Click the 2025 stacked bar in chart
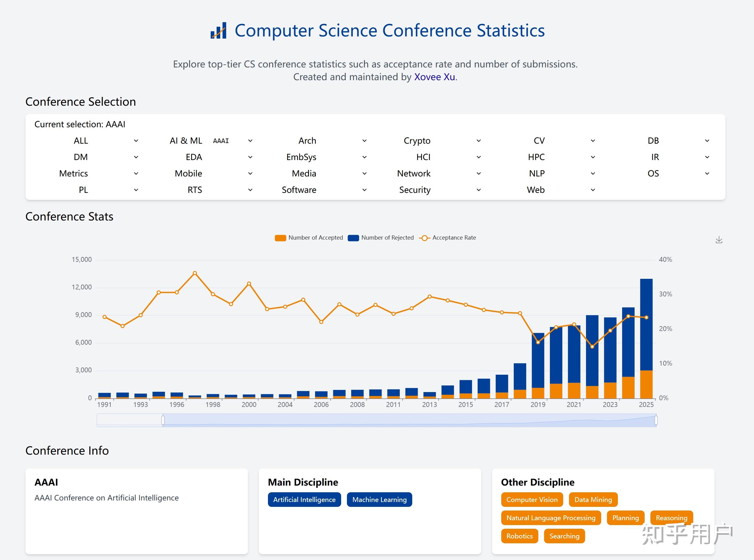754x560 pixels. (x=646, y=338)
